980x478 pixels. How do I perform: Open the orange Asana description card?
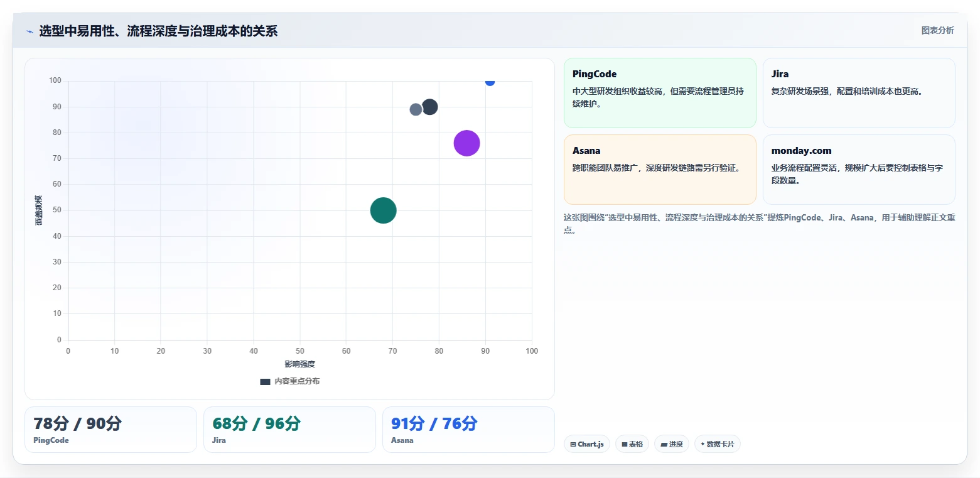pyautogui.click(x=660, y=170)
